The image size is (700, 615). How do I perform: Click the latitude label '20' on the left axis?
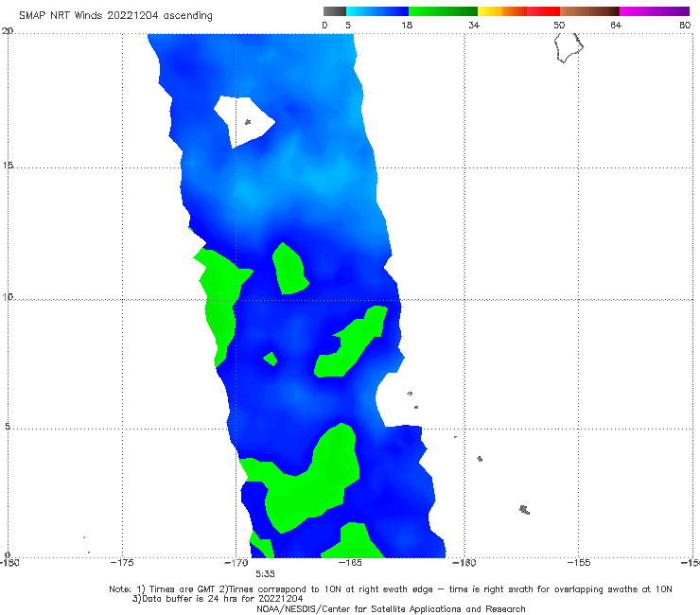(x=8, y=31)
